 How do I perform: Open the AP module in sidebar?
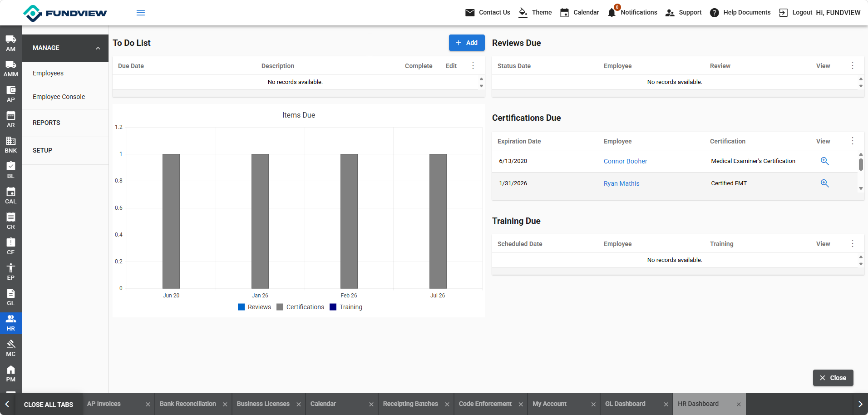tap(11, 94)
